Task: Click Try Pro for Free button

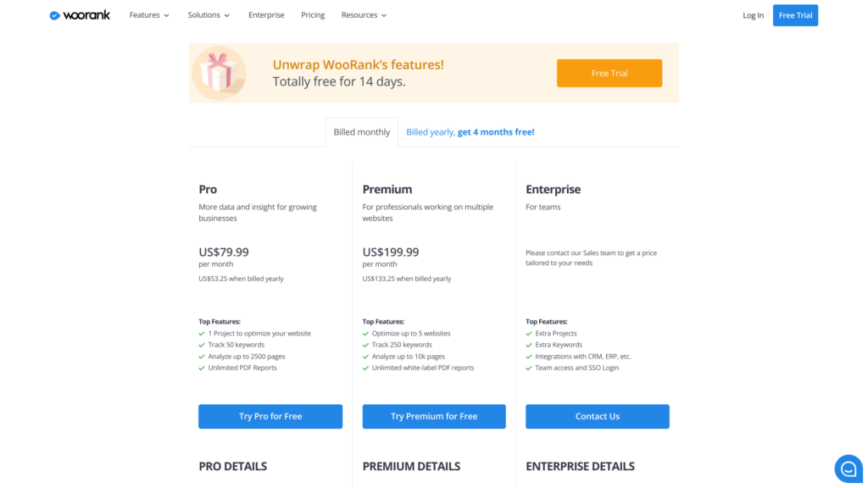Action: click(x=270, y=417)
